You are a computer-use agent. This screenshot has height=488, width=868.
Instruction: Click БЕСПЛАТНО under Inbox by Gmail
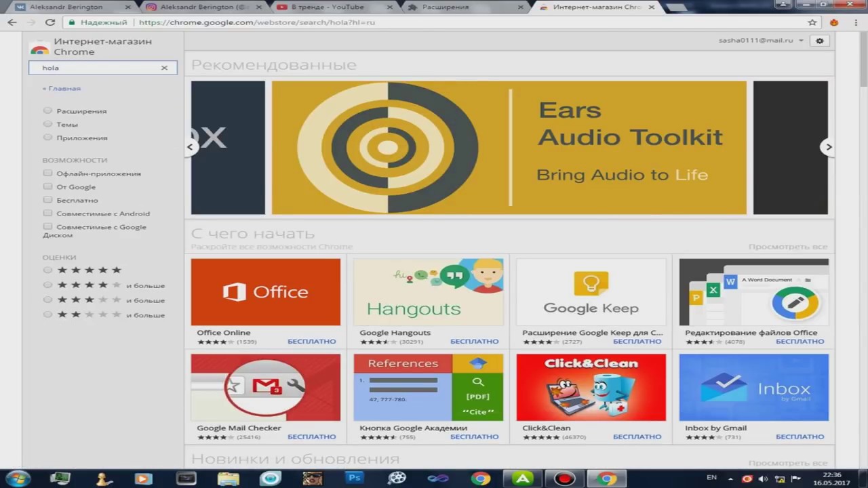[x=800, y=436]
